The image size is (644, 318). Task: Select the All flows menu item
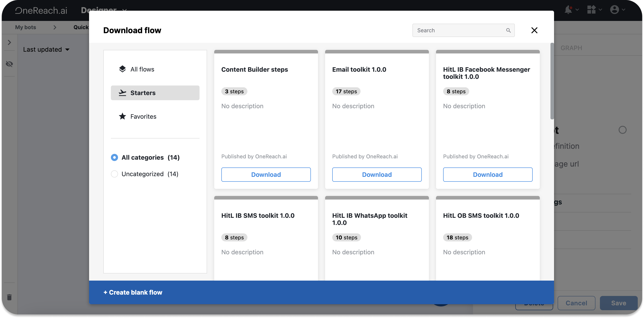tap(142, 69)
